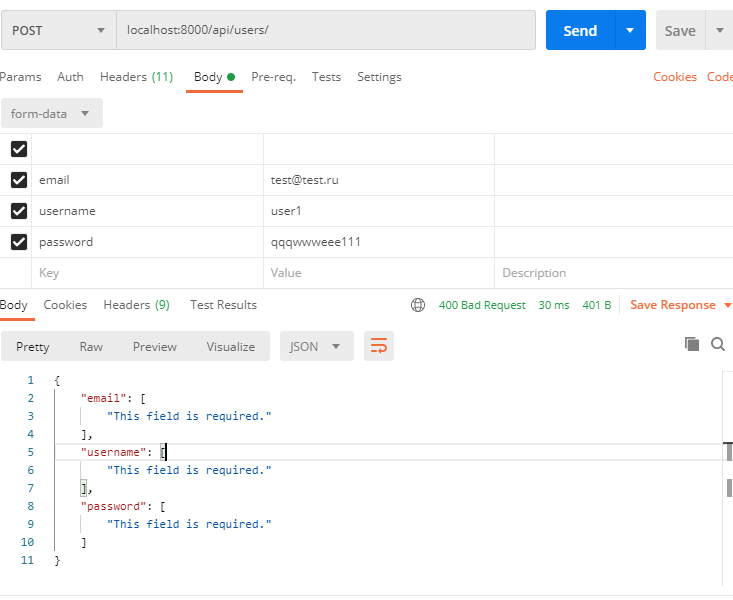Click the email key cell
The height and width of the screenshot is (600, 733).
click(x=147, y=180)
